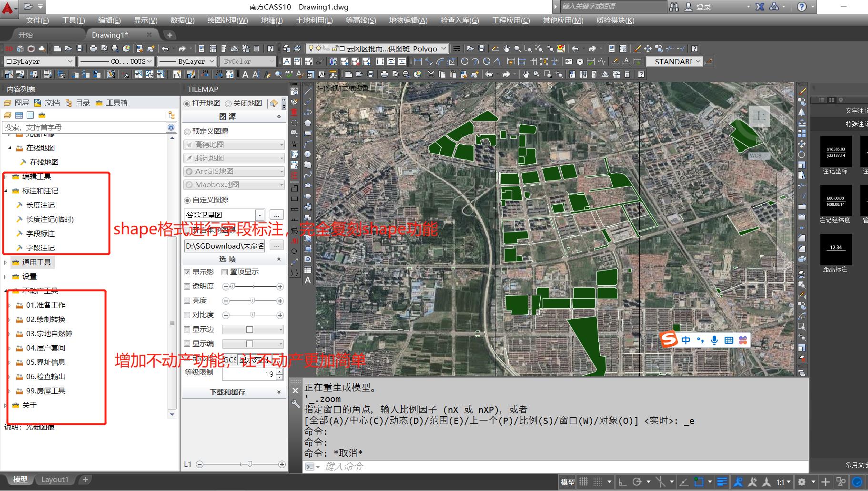Image resolution: width=868 pixels, height=491 pixels.
Task: Select the 预定义图源 radio button
Action: pos(187,131)
